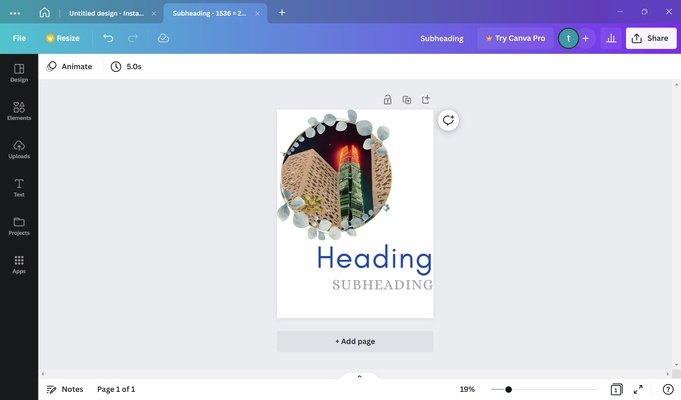Select the circular building photo
The height and width of the screenshot is (400, 681).
point(336,176)
